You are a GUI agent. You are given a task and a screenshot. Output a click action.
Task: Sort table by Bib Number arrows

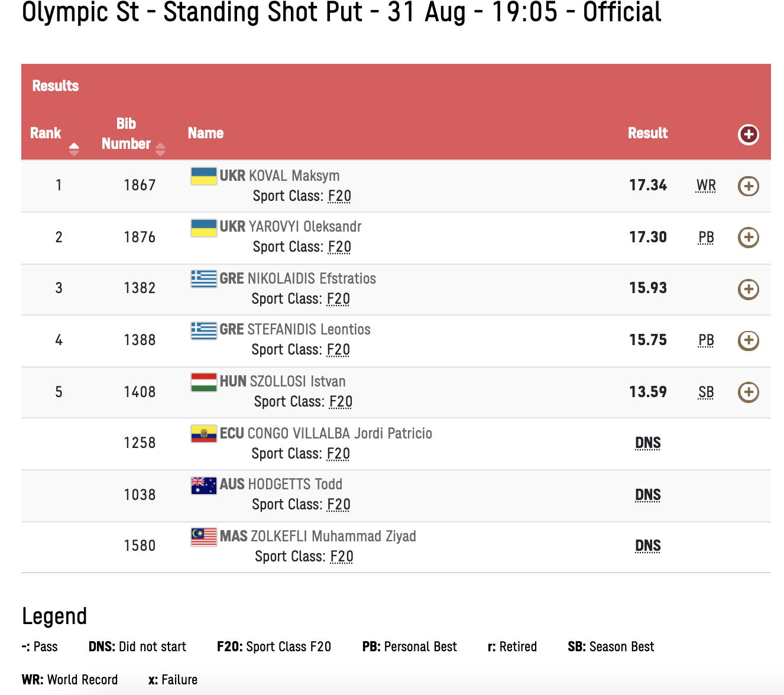pyautogui.click(x=160, y=149)
